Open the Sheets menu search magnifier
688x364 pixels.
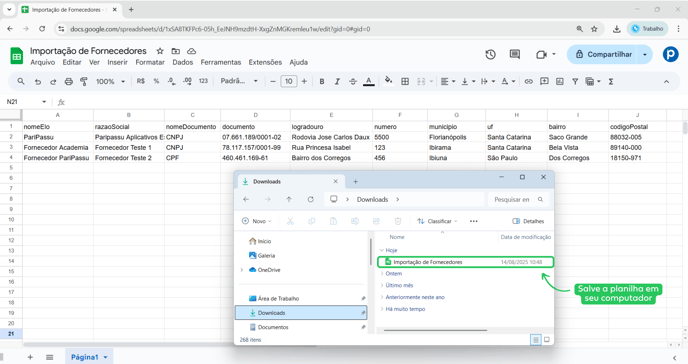pyautogui.click(x=21, y=81)
